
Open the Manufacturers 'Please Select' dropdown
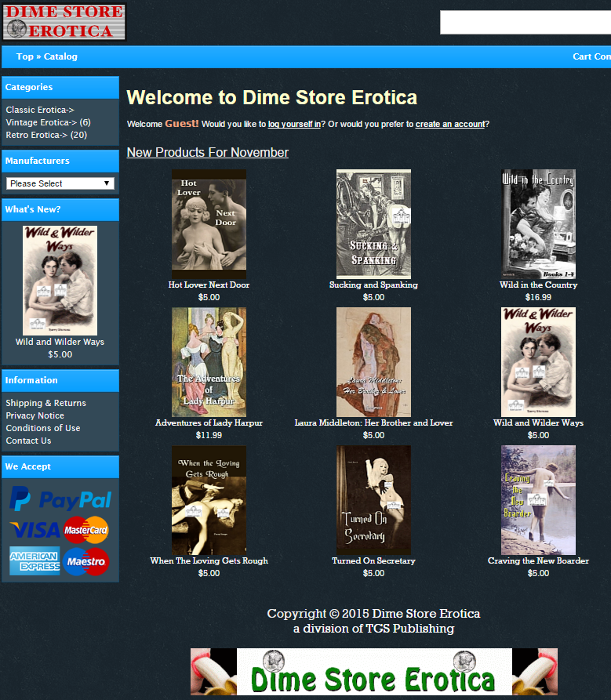pos(60,183)
